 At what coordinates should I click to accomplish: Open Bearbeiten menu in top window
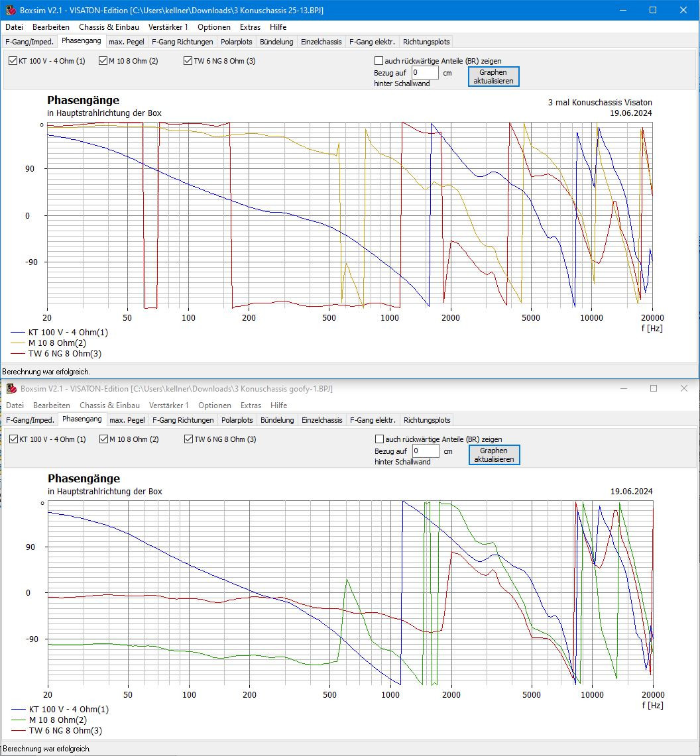click(x=51, y=27)
